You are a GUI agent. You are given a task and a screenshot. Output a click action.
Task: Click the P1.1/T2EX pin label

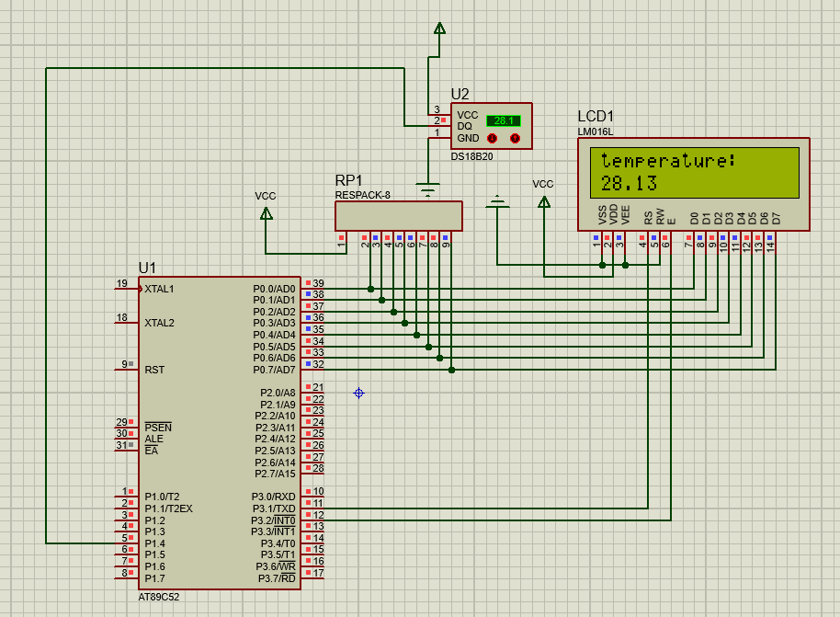tap(168, 508)
